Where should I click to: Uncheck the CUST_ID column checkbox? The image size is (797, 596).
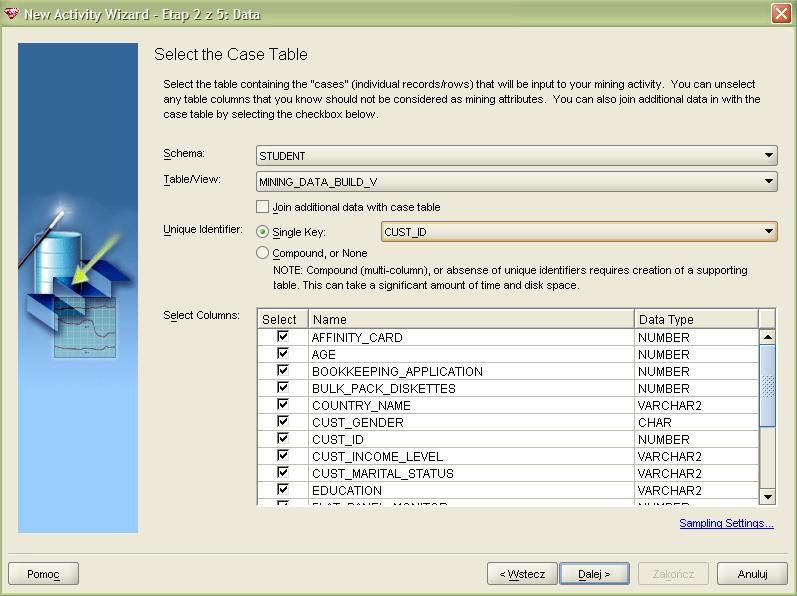point(283,438)
